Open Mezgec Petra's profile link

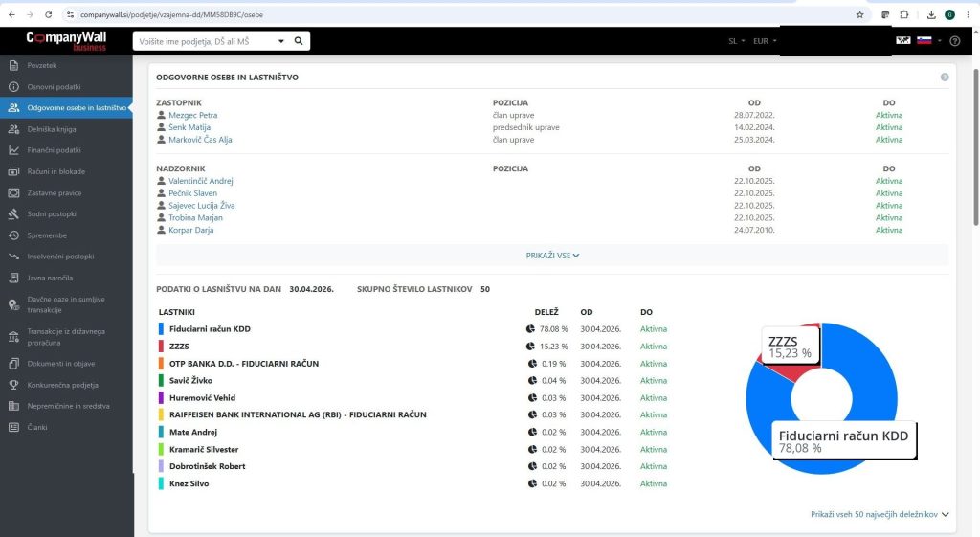[193, 115]
